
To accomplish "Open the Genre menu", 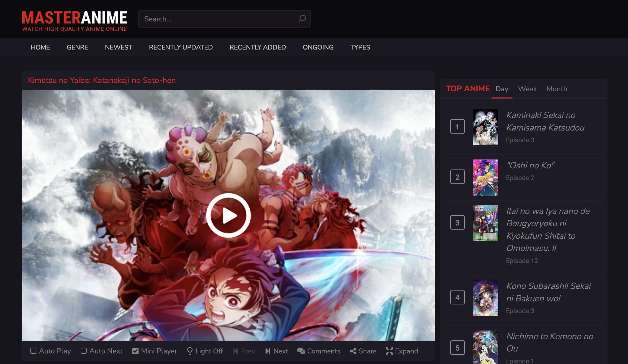I will click(x=77, y=47).
